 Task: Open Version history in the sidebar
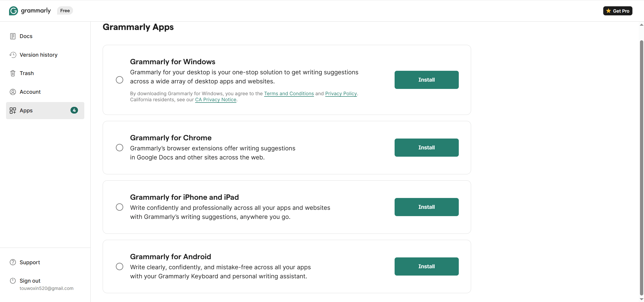tap(39, 55)
